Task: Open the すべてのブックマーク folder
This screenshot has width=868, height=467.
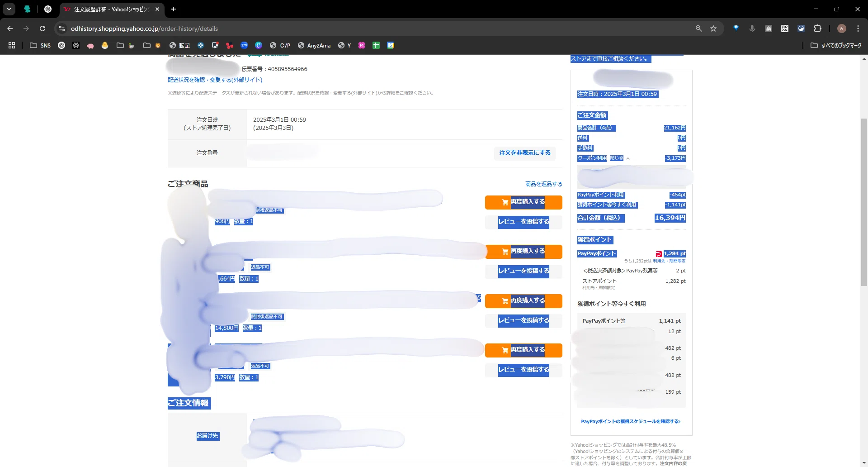Action: click(836, 45)
